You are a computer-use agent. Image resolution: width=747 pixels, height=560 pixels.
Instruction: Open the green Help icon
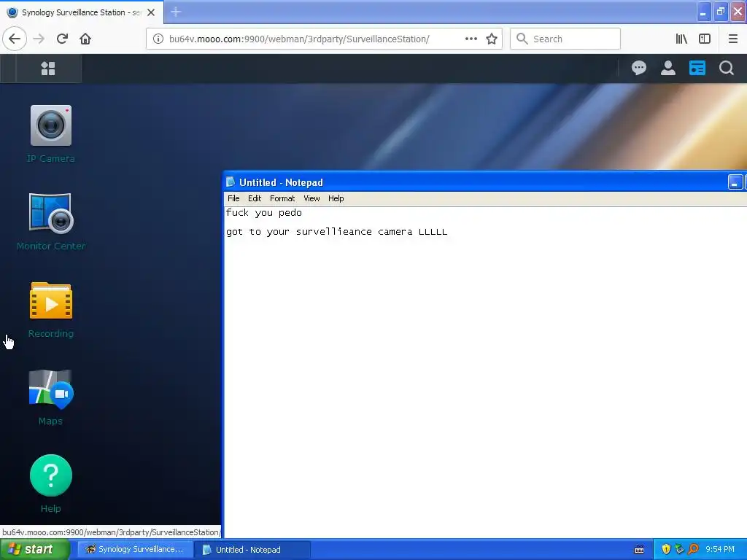(50, 475)
